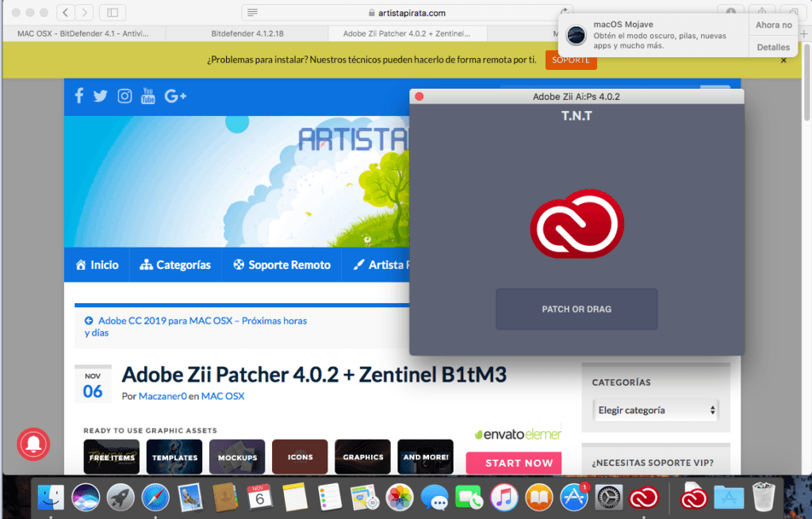The image size is (812, 519).
Task: Open Soporte Remoto navigation item
Action: coord(282,265)
